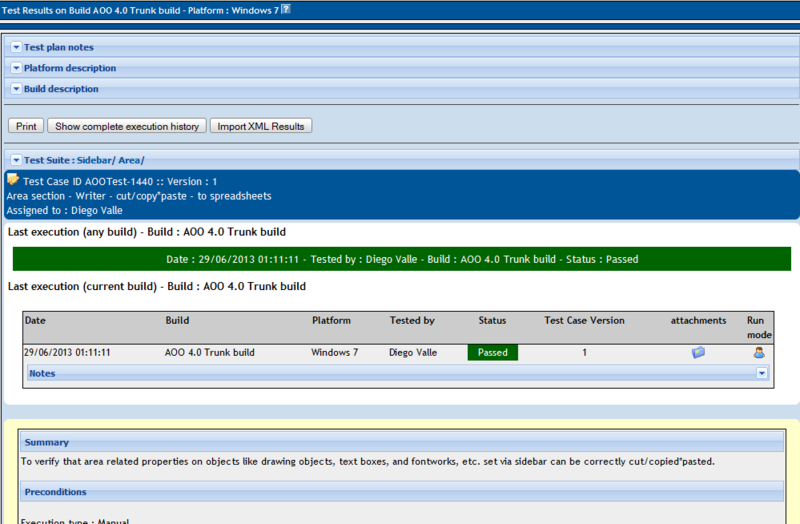Click the Platform column header
Screen dimensions: 800x524
(x=331, y=320)
